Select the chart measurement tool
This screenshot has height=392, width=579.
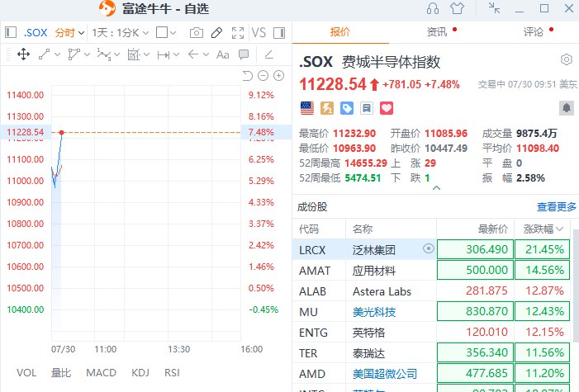tap(133, 54)
